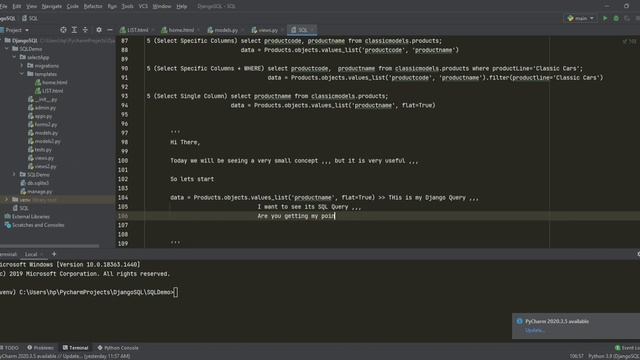Collapse the SQLDemo root folder
The width and height of the screenshot is (640, 360).
pos(7,49)
